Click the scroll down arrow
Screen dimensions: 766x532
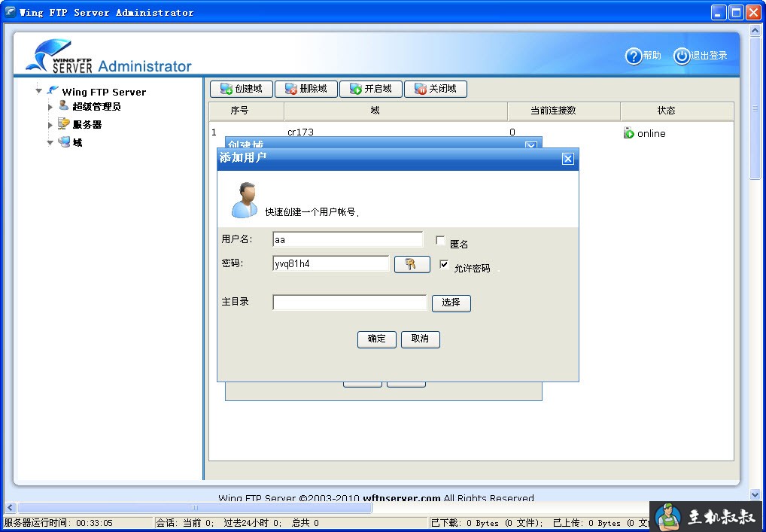(755, 495)
